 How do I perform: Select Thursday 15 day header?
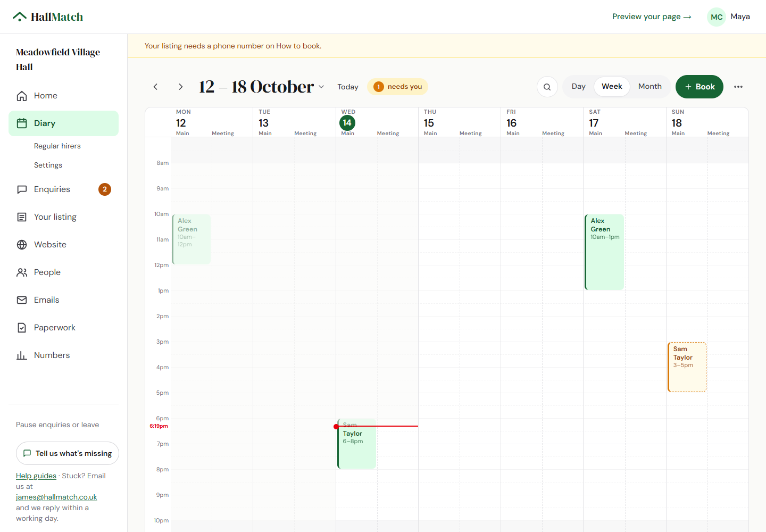tap(429, 123)
